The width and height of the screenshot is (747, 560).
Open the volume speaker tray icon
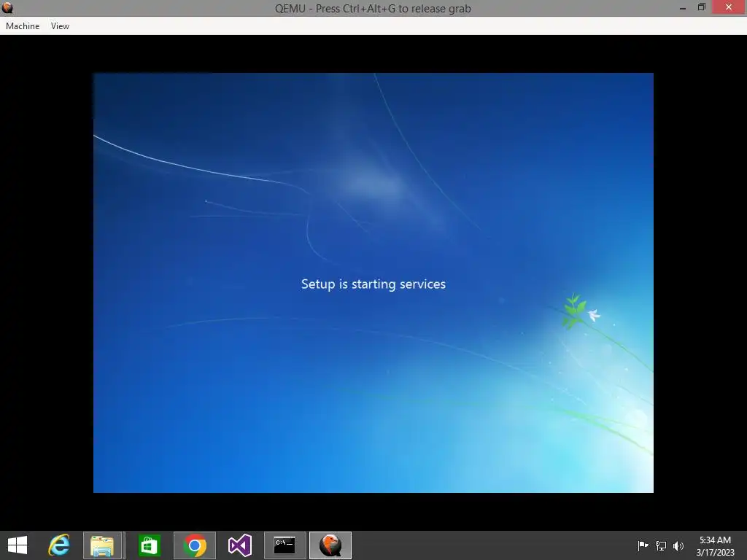(678, 545)
